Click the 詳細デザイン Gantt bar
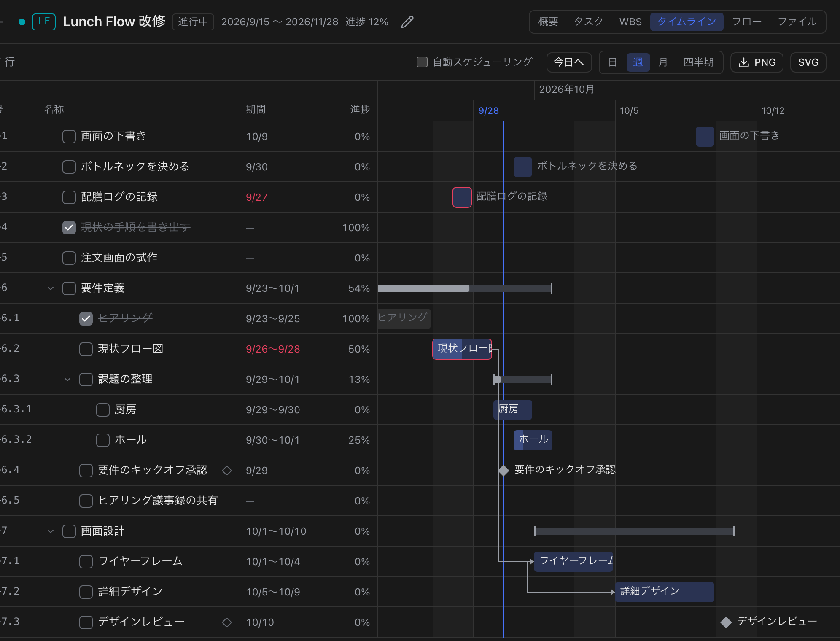Viewport: 840px width, 641px height. 665,592
